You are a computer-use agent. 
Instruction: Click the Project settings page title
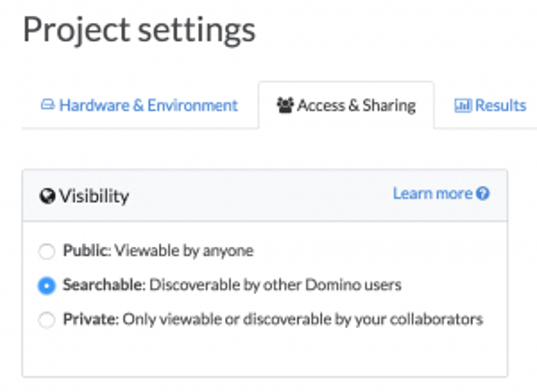pos(139,30)
